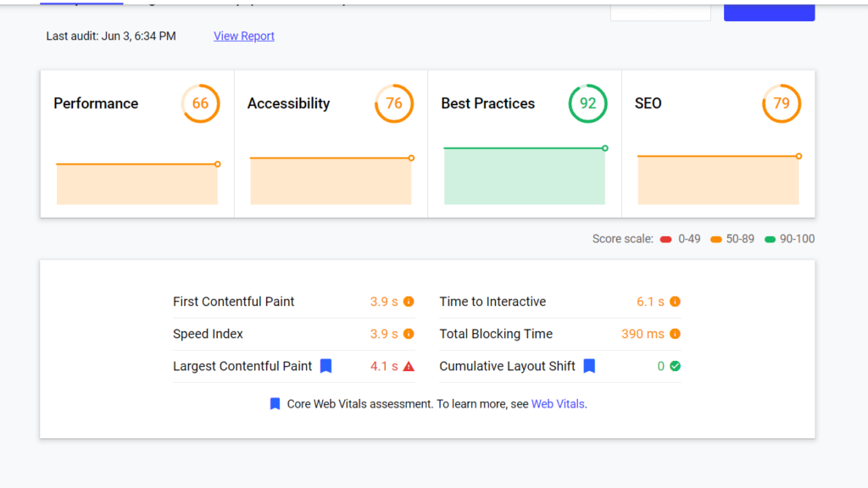
Task: Click the red warning triangle beside 4.1 s
Action: 408,366
